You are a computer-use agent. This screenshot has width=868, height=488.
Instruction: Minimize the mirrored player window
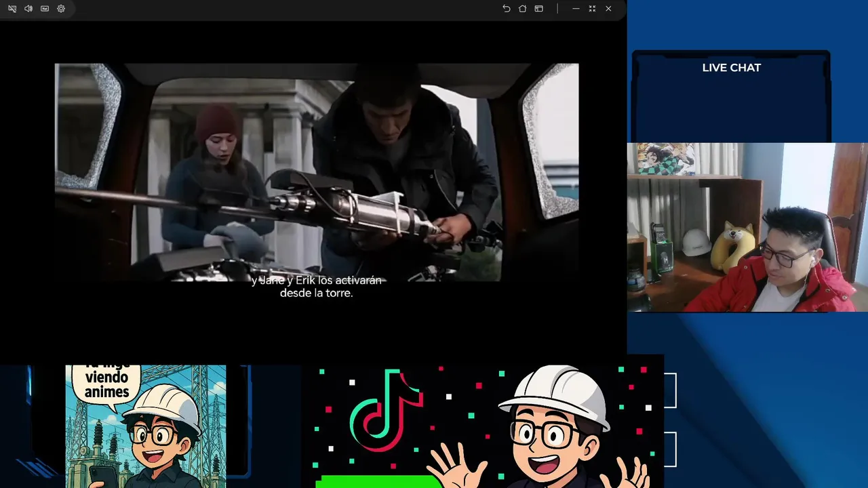(576, 9)
